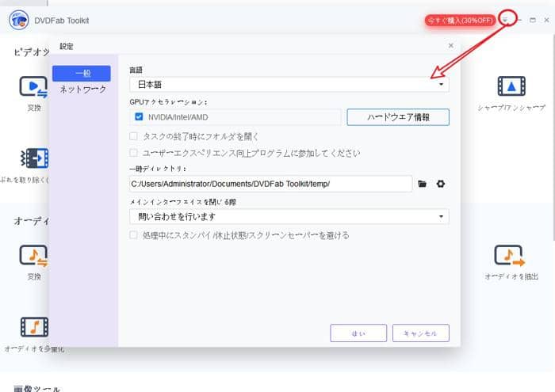Confirm settings with the はい button
This screenshot has height=392, width=555.
(x=358, y=333)
